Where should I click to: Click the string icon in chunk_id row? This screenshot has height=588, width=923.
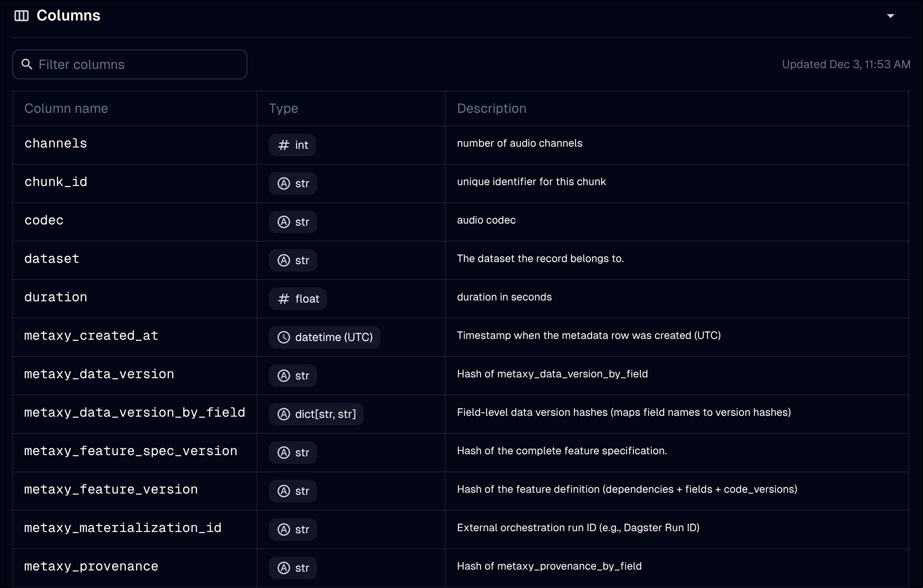tap(284, 183)
